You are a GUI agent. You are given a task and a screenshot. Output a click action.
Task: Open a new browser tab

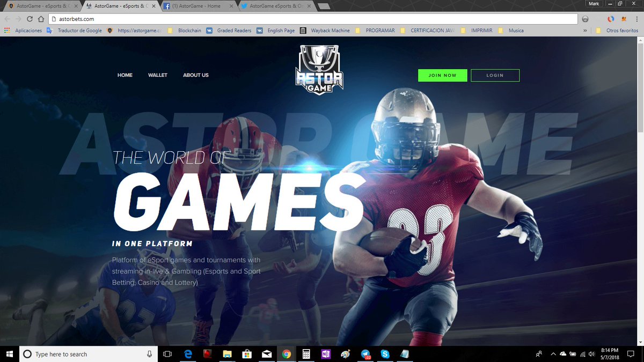[324, 6]
